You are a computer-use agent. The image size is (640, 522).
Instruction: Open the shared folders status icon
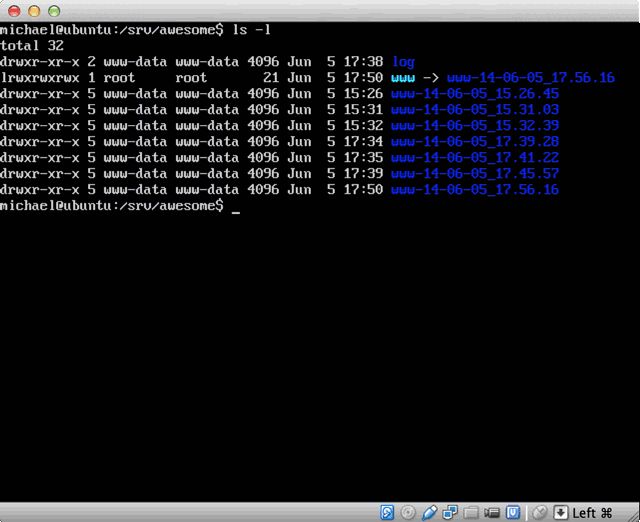click(x=471, y=513)
